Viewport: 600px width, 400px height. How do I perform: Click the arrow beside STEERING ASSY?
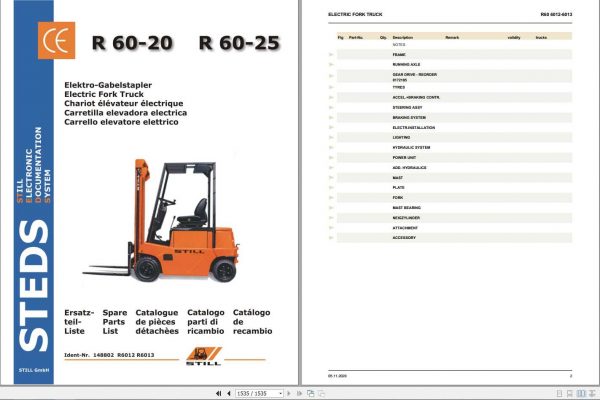coord(331,108)
